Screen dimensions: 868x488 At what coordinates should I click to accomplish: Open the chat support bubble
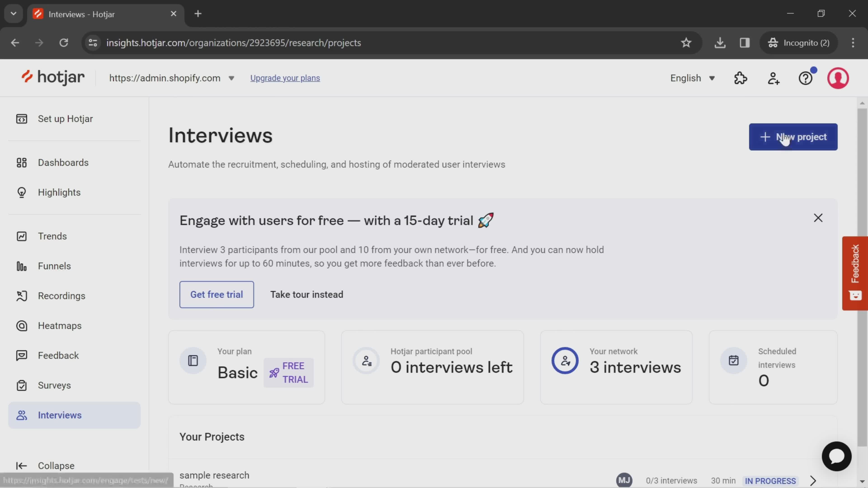coord(836,456)
